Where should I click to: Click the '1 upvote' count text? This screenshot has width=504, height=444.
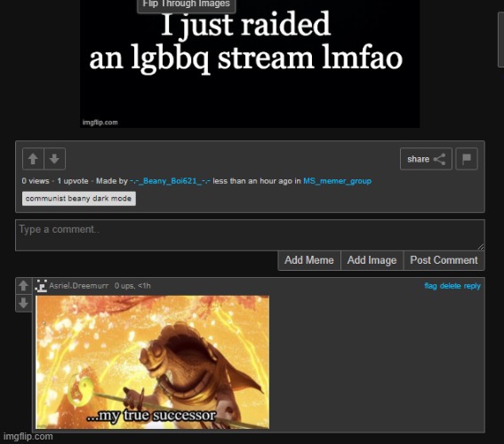click(x=73, y=181)
